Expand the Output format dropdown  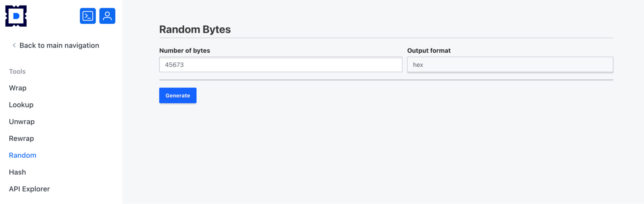click(510, 65)
